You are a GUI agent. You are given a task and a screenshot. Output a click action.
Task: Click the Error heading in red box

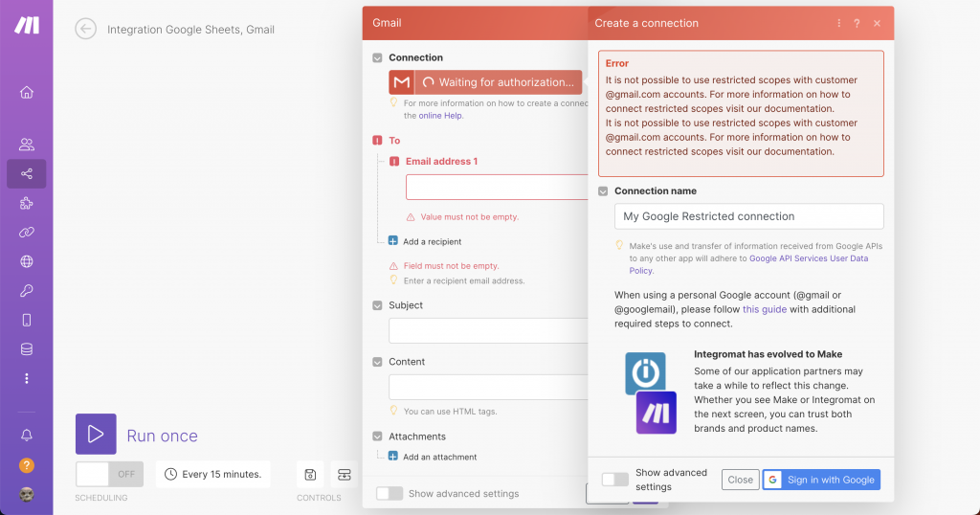617,64
